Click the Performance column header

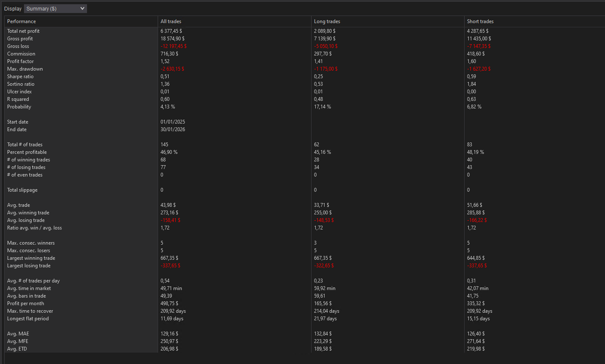click(x=21, y=21)
